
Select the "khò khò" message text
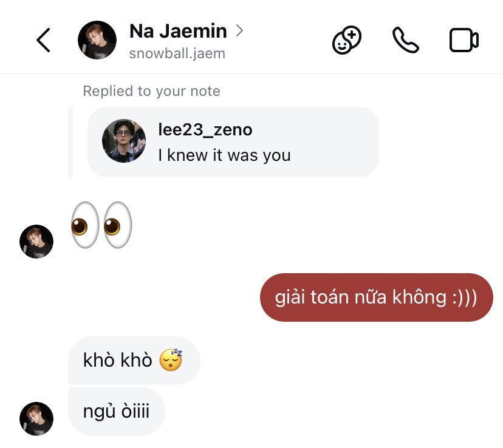(x=118, y=360)
